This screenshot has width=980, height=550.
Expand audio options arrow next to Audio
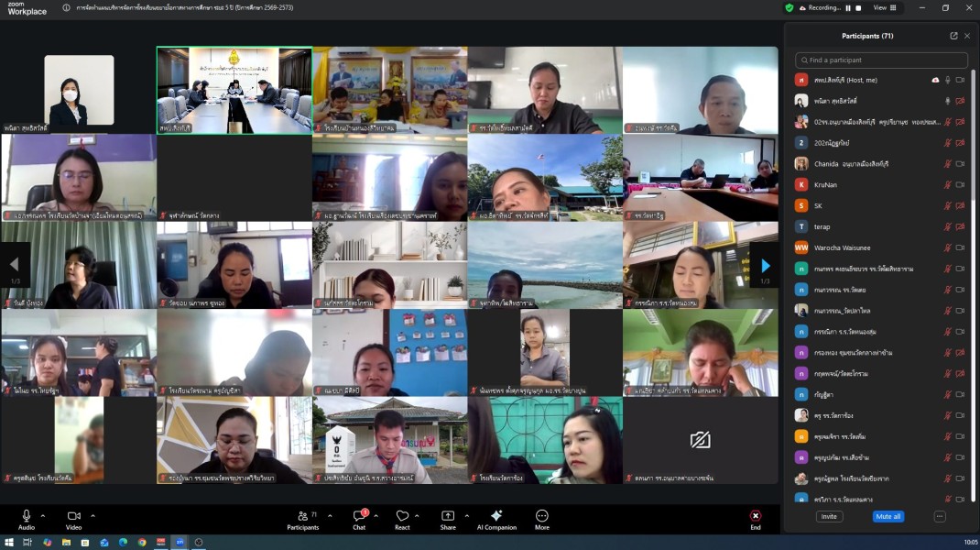(x=42, y=515)
